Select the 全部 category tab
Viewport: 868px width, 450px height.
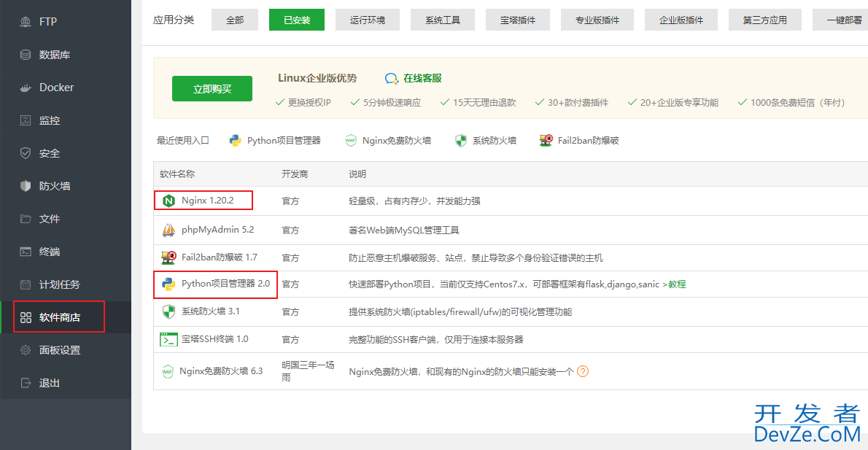pyautogui.click(x=235, y=20)
